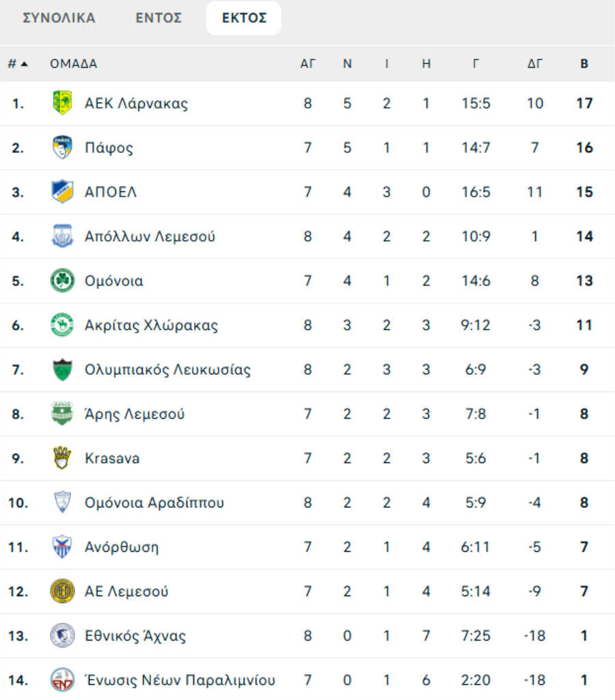The width and height of the screenshot is (615, 700).
Task: Click the Άρης Λεμεσού green crest
Action: (62, 414)
